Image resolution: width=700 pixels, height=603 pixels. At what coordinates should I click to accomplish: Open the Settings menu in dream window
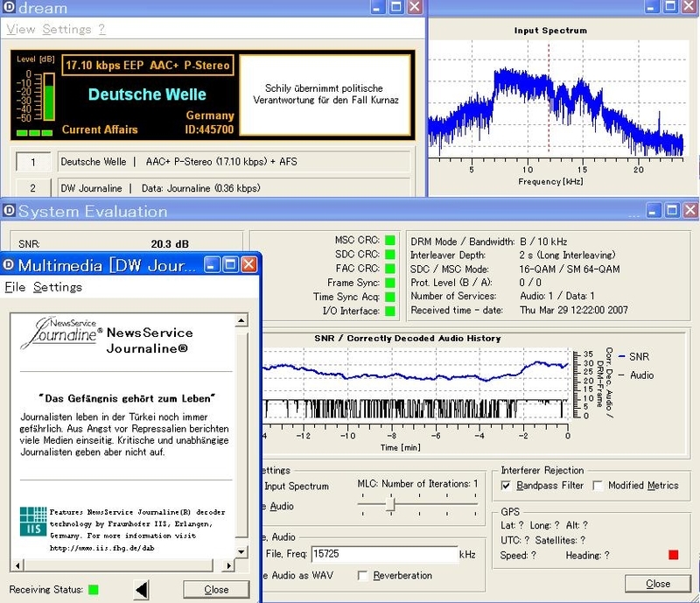[67, 29]
